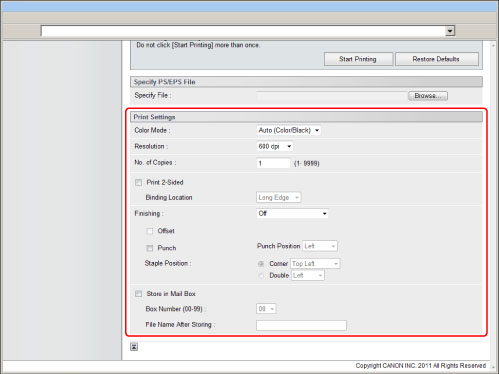Click the return-to-top icon below Print Settings
The height and width of the screenshot is (374, 499).
click(x=134, y=347)
